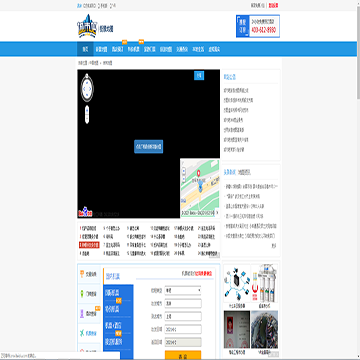Screen dimensions: 360x360
Task: Open the red-highlighted entry in the ranked list
Action: (x=89, y=245)
